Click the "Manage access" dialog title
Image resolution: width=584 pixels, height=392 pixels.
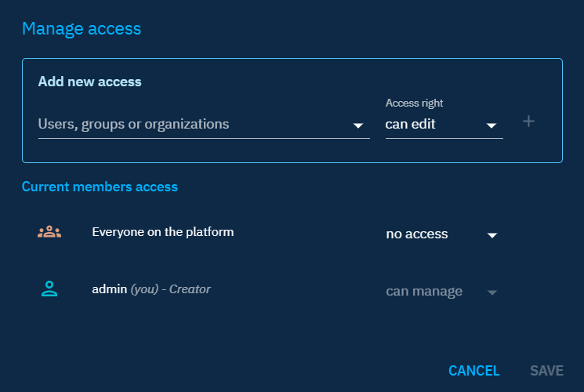point(82,29)
